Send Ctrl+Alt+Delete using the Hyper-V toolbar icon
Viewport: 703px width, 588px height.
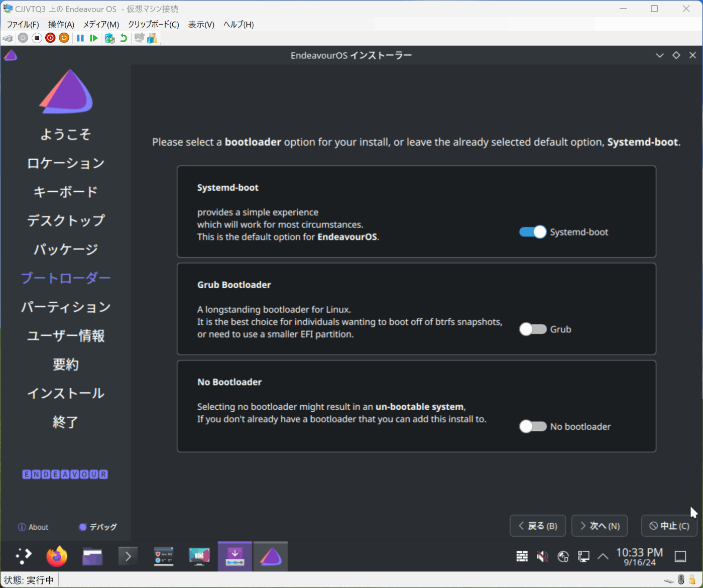[8, 38]
